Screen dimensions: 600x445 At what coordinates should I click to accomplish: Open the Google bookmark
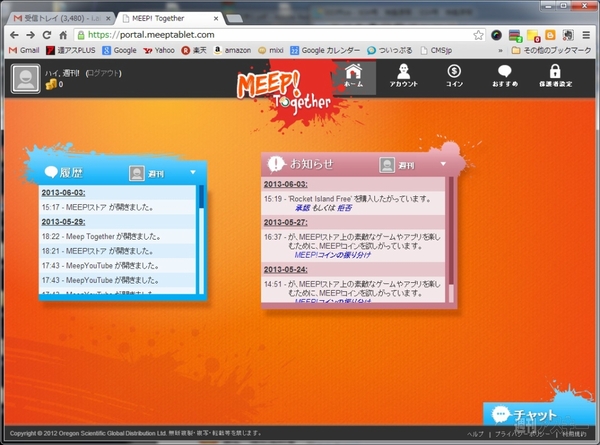[x=119, y=50]
